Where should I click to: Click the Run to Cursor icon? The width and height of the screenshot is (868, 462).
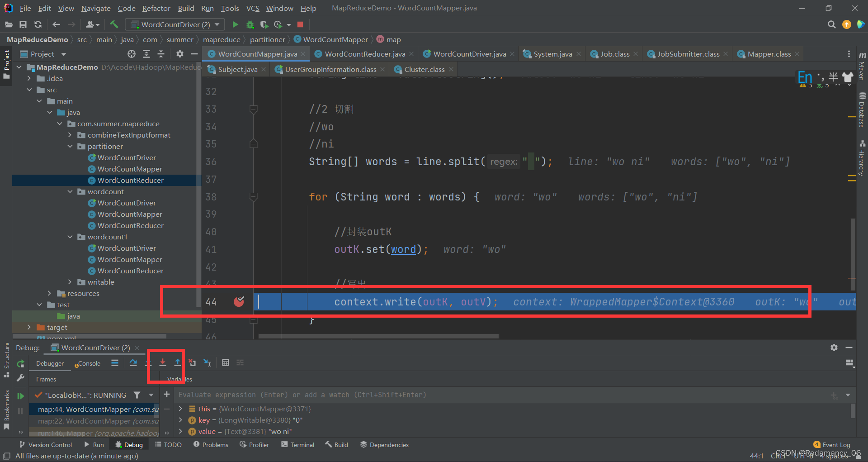[x=208, y=362]
